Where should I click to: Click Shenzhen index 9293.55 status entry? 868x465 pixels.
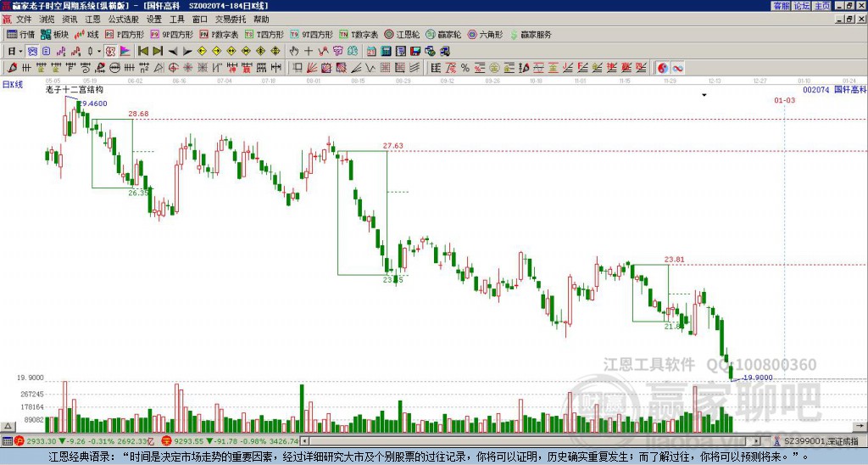(x=230, y=441)
